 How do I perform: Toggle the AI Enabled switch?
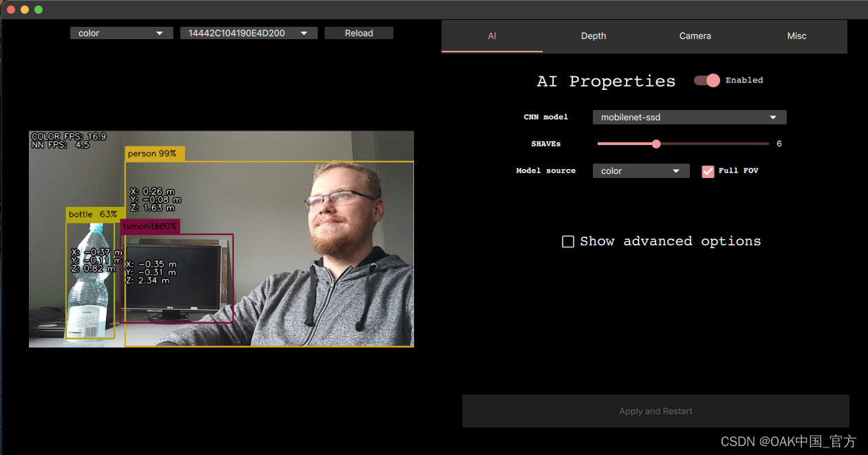[707, 80]
